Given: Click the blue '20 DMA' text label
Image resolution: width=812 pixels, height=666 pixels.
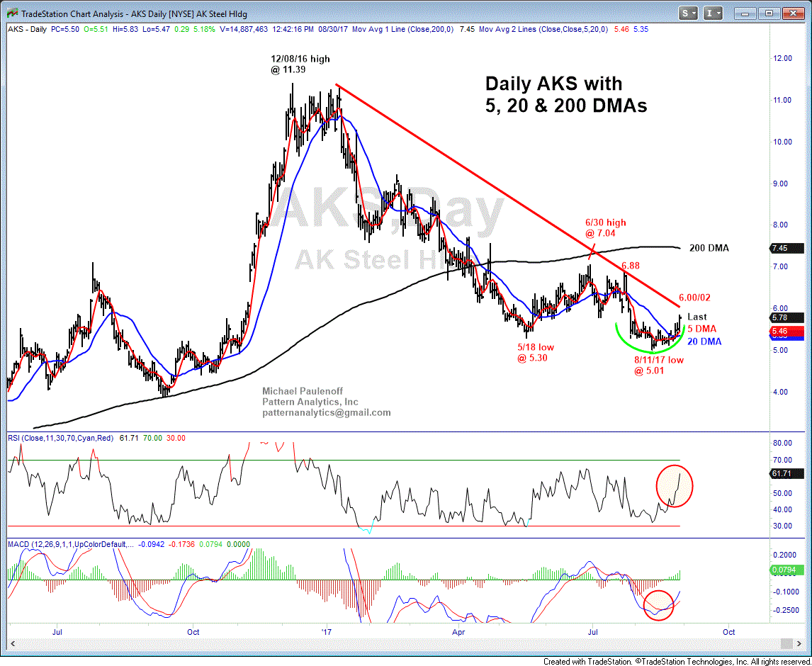Looking at the screenshot, I should click(x=704, y=342).
